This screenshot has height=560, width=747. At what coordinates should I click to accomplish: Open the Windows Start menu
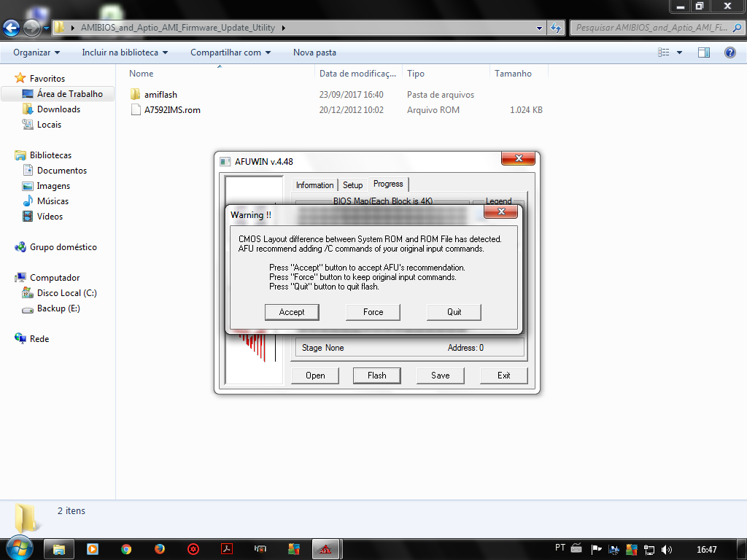coord(19,548)
